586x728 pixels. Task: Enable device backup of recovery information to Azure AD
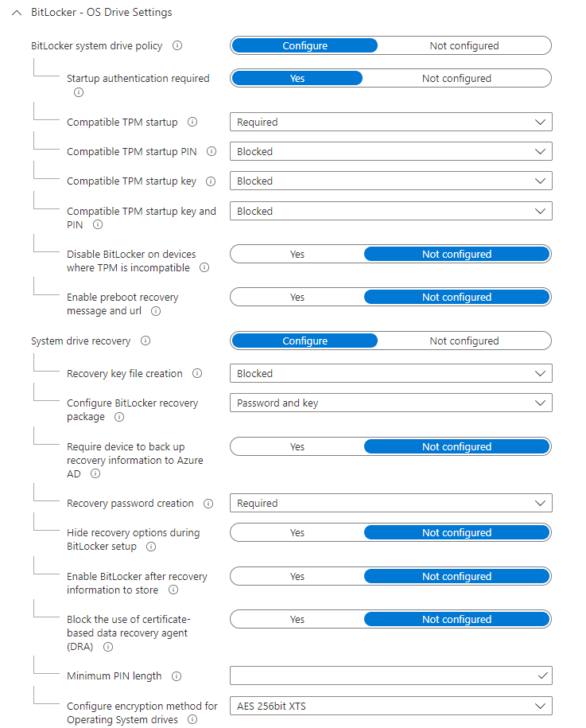pos(297,446)
